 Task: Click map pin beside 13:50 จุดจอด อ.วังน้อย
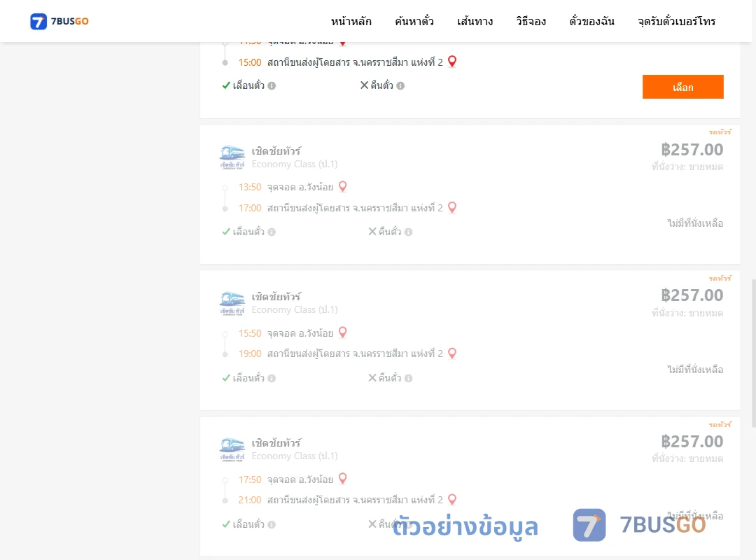tap(342, 186)
